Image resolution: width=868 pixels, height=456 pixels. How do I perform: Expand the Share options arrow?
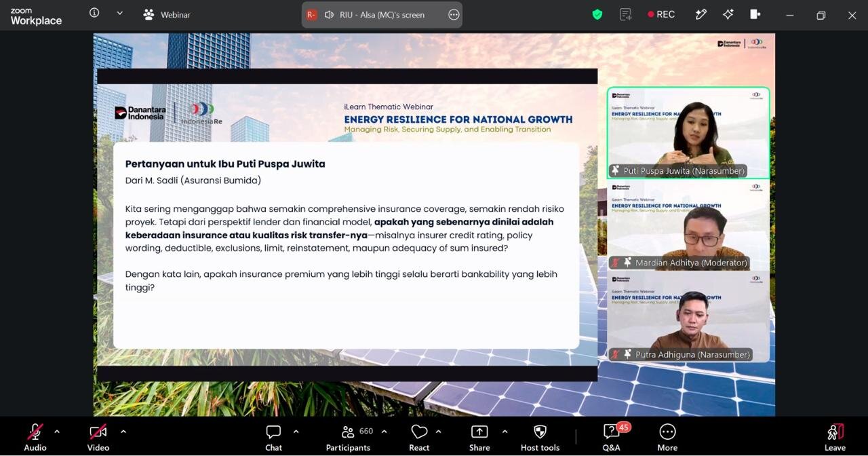[x=505, y=432]
